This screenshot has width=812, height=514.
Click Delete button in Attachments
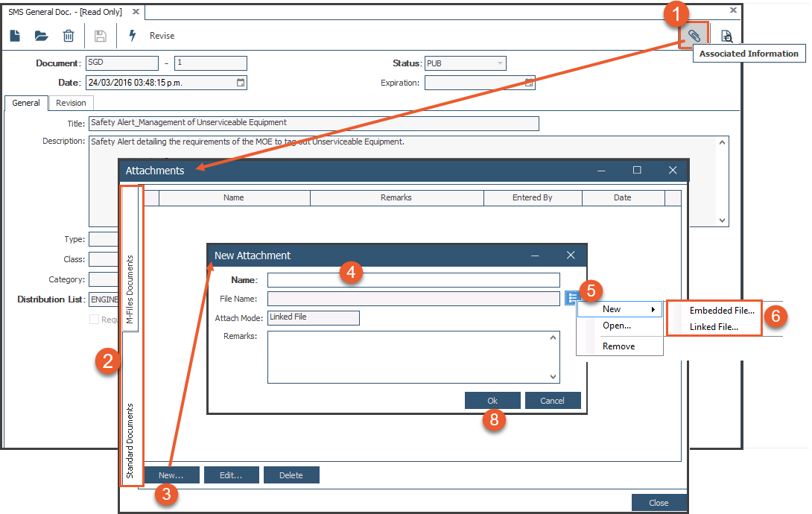coord(291,475)
